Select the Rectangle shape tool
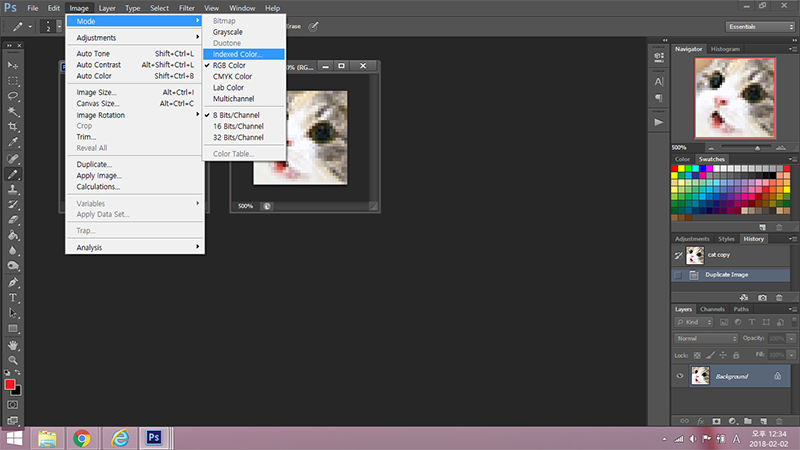This screenshot has width=800, height=450. pyautogui.click(x=13, y=329)
